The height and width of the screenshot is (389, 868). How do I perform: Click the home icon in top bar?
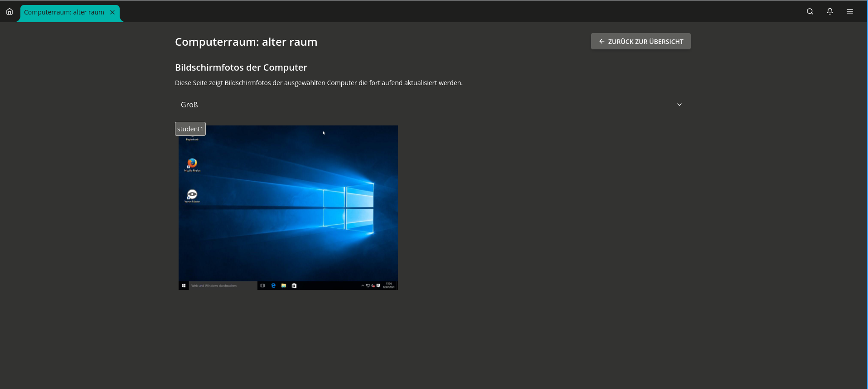(x=10, y=12)
